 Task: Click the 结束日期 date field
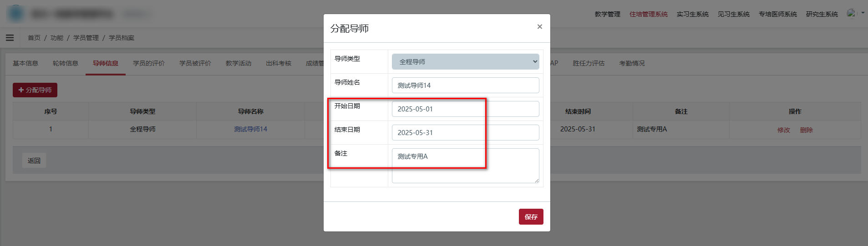point(465,133)
